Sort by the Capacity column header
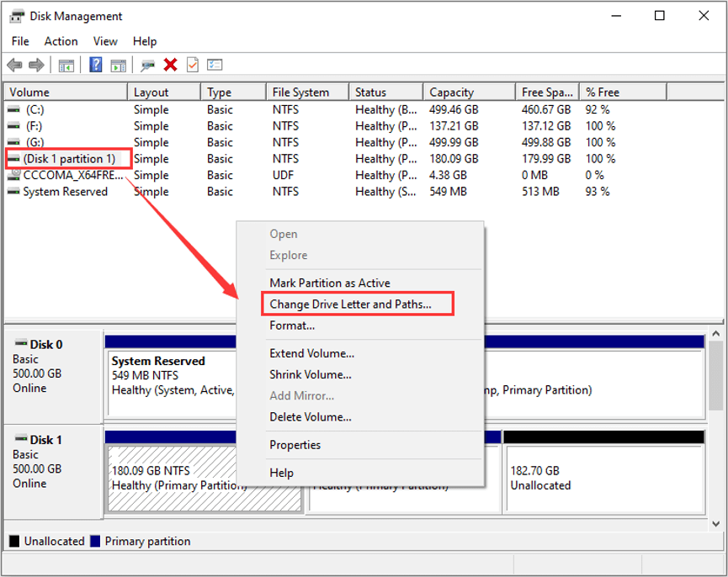Screen dimensions: 728x577 tap(470, 93)
